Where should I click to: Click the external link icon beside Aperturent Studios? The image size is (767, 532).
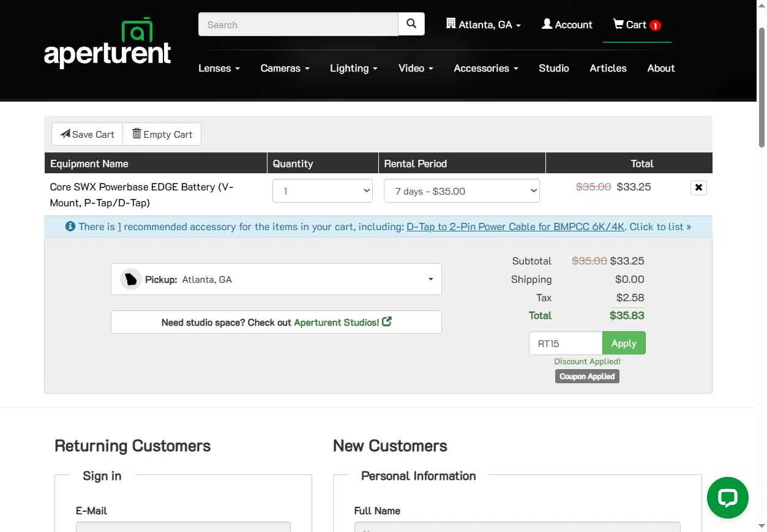[387, 321]
